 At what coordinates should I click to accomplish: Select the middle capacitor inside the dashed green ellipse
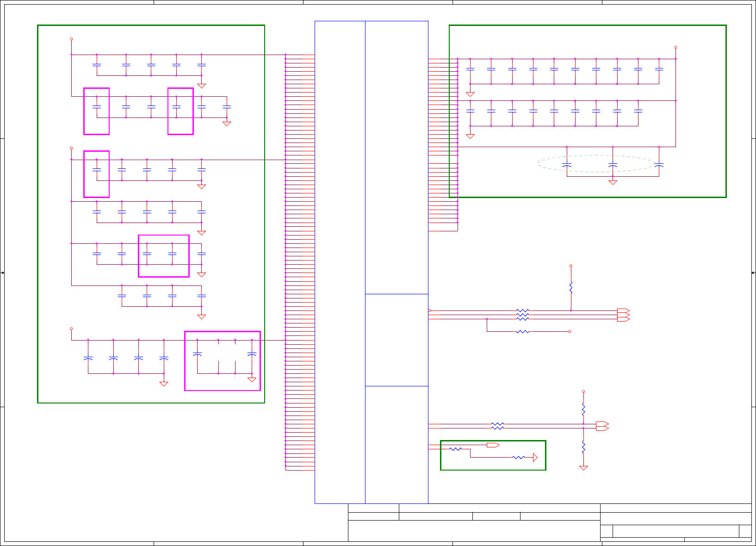coord(613,165)
